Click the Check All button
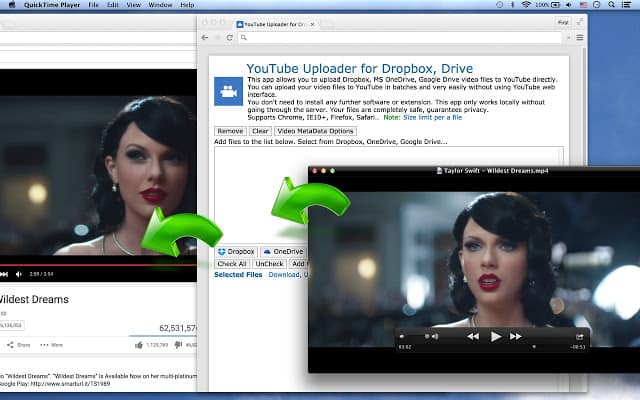The image size is (640, 400). point(231,264)
